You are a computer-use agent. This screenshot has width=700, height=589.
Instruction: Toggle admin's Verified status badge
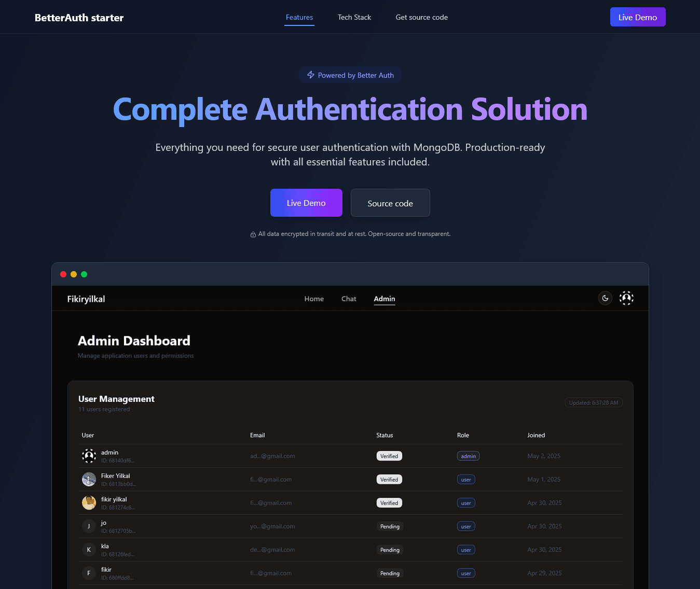pos(389,456)
